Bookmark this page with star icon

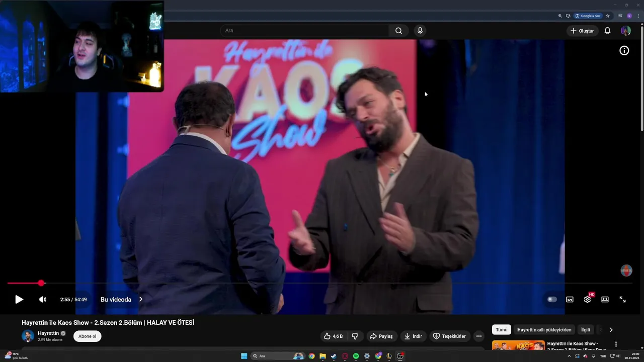pos(608,16)
